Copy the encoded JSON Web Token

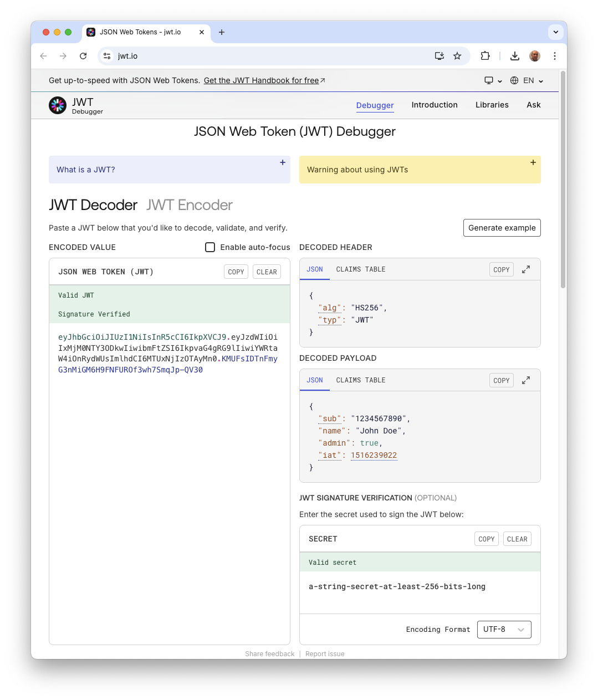pos(236,272)
